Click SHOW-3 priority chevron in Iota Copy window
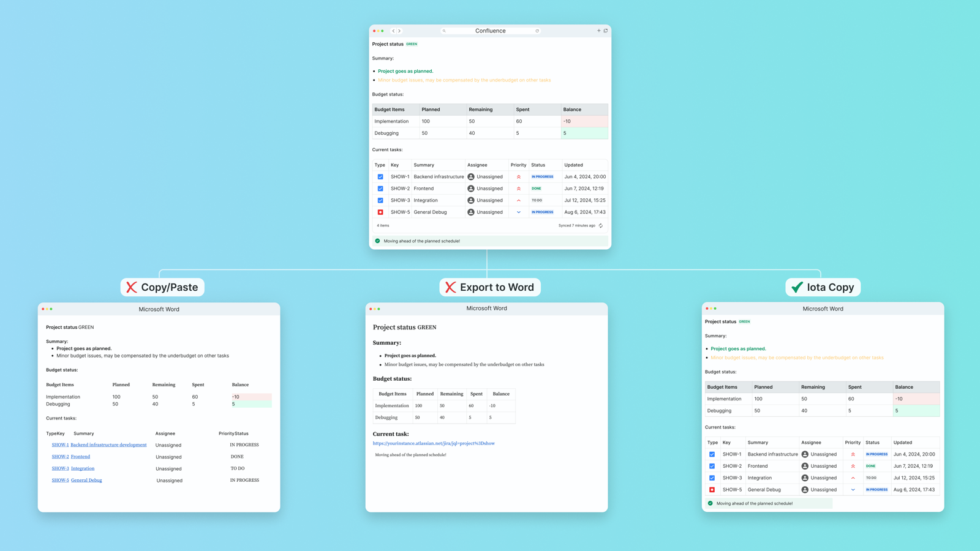The image size is (980, 551). pyautogui.click(x=853, y=478)
